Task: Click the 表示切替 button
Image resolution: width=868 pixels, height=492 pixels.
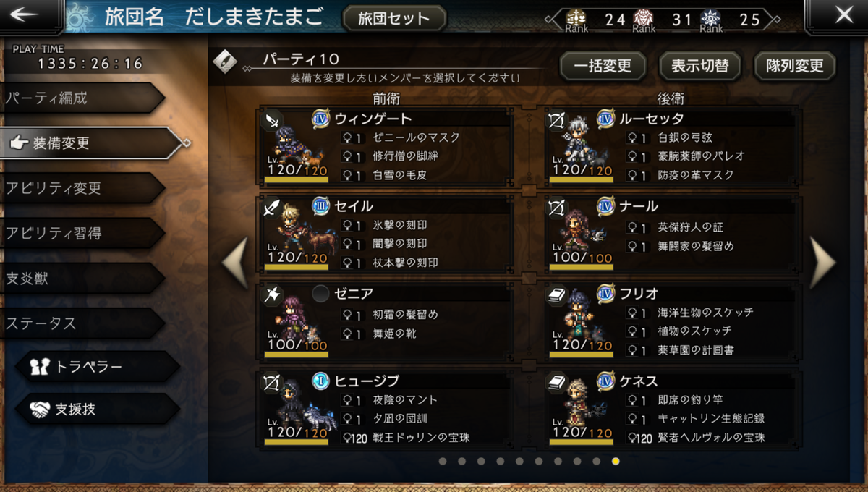Action: click(x=699, y=66)
